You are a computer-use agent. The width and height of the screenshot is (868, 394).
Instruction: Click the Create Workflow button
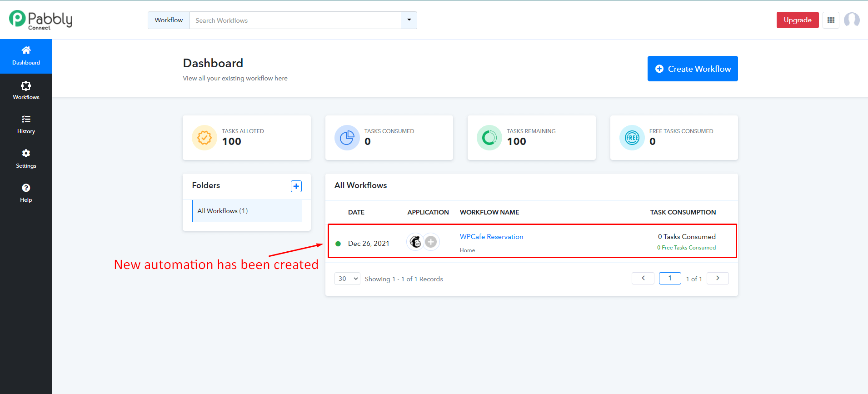(693, 69)
